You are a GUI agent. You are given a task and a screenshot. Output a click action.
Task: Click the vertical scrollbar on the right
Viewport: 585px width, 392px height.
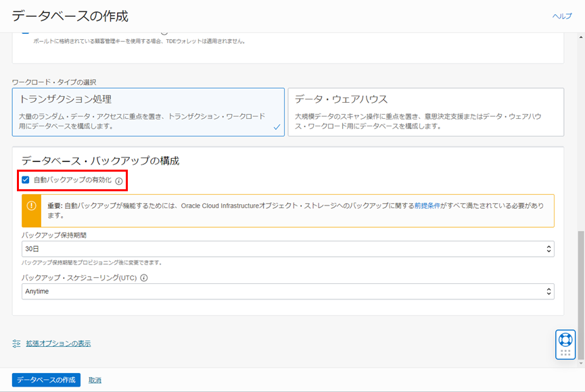(580, 297)
